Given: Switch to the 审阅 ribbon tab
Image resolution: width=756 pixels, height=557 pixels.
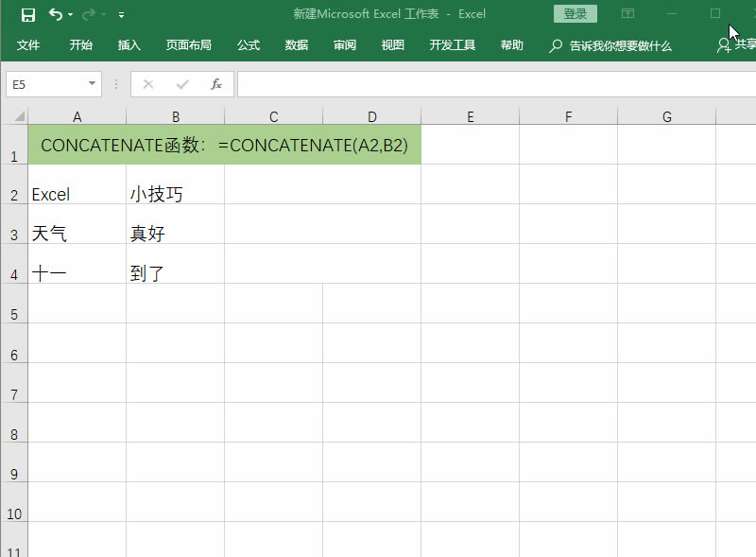Looking at the screenshot, I should pyautogui.click(x=345, y=45).
